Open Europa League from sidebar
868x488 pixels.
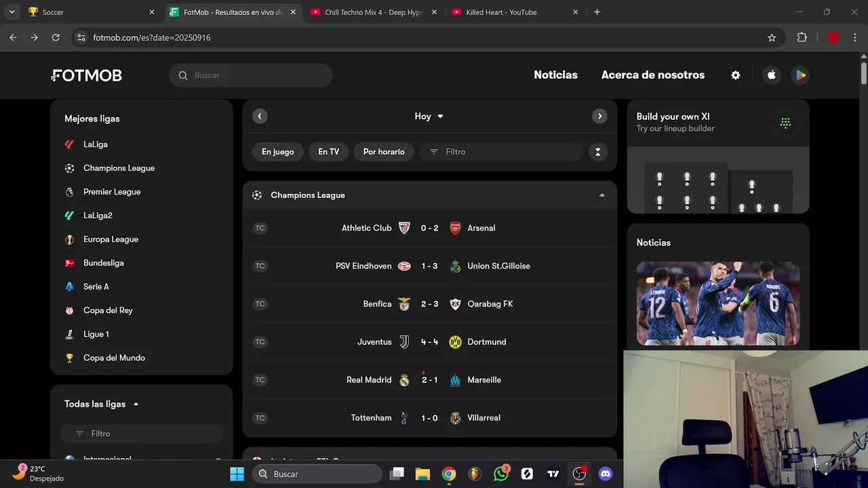pyautogui.click(x=111, y=239)
